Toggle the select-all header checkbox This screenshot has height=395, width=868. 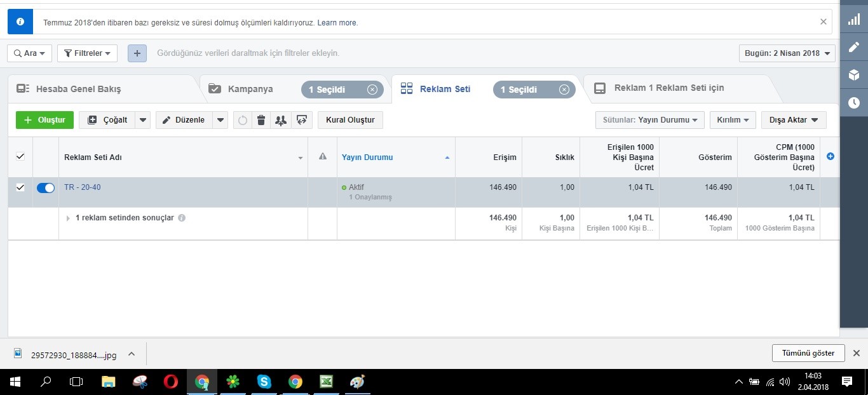(20, 156)
